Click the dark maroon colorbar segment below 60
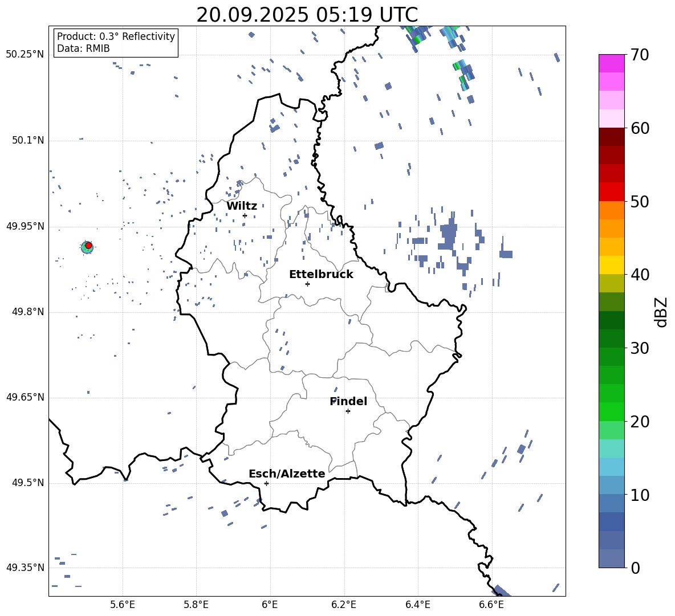 coord(612,137)
